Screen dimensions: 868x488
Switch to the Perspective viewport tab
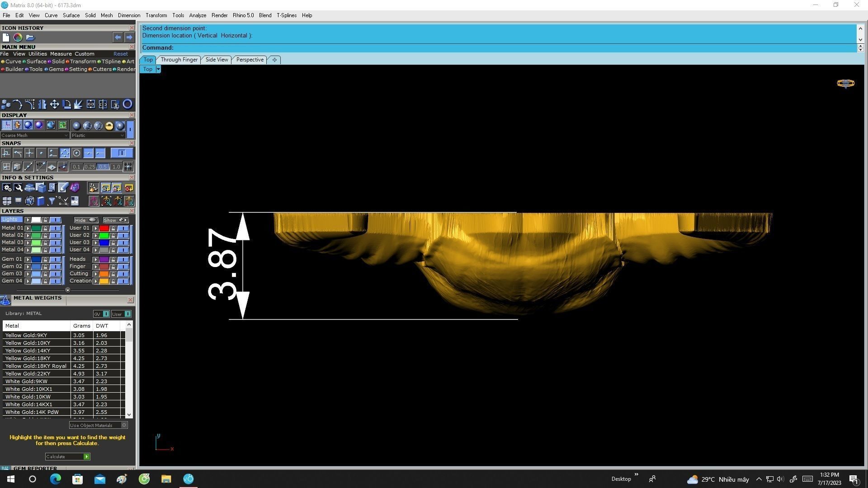[250, 60]
